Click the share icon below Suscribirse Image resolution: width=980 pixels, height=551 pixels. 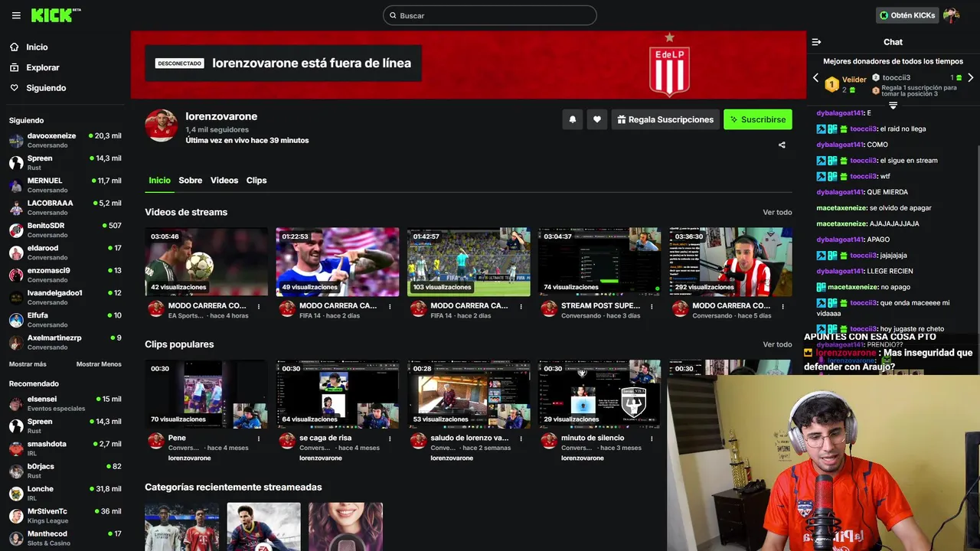(x=782, y=145)
